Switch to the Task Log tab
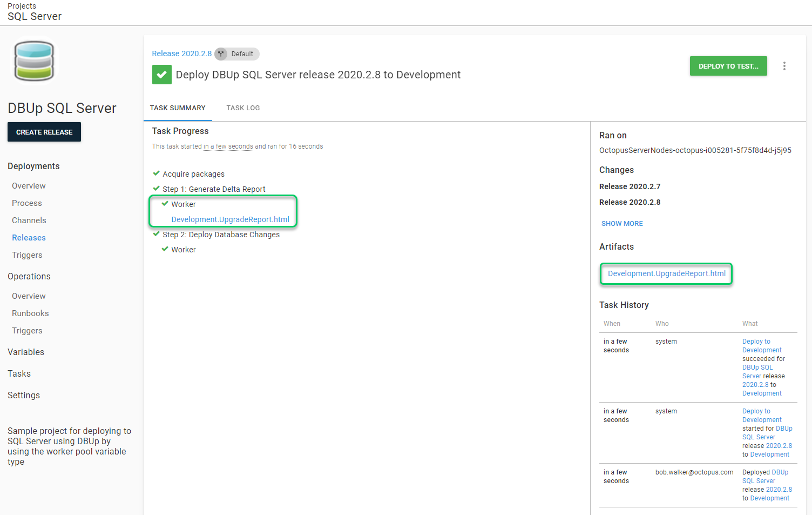812x515 pixels. (243, 108)
